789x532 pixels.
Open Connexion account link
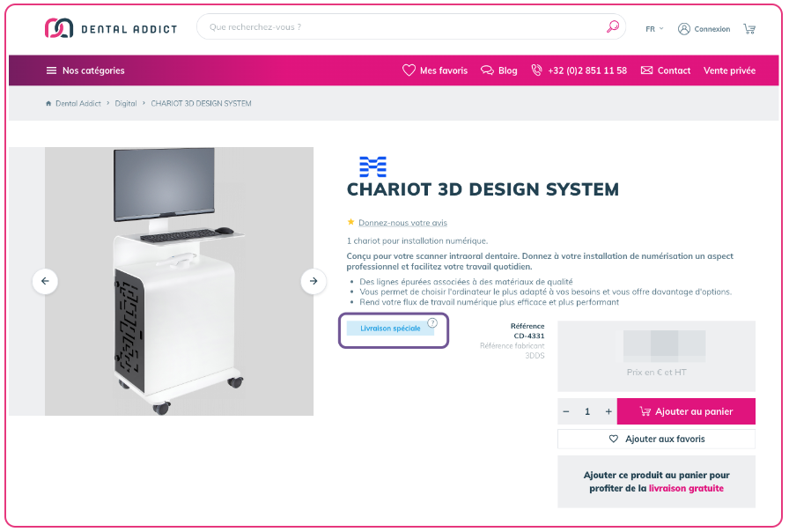[x=704, y=29]
